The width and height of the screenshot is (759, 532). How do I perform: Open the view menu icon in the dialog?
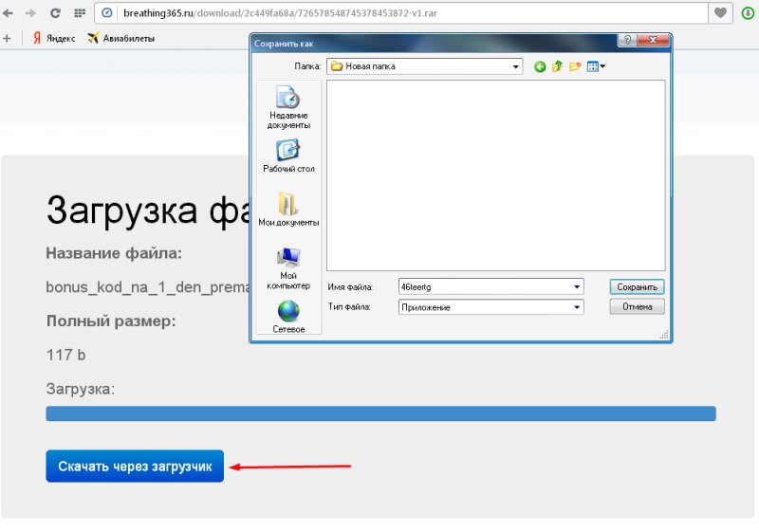click(x=595, y=66)
